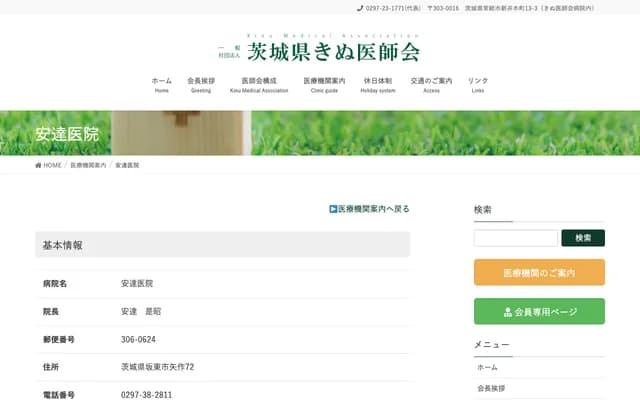640x400 pixels.
Task: Click the 電話番号 row label
Action: [x=59, y=395]
